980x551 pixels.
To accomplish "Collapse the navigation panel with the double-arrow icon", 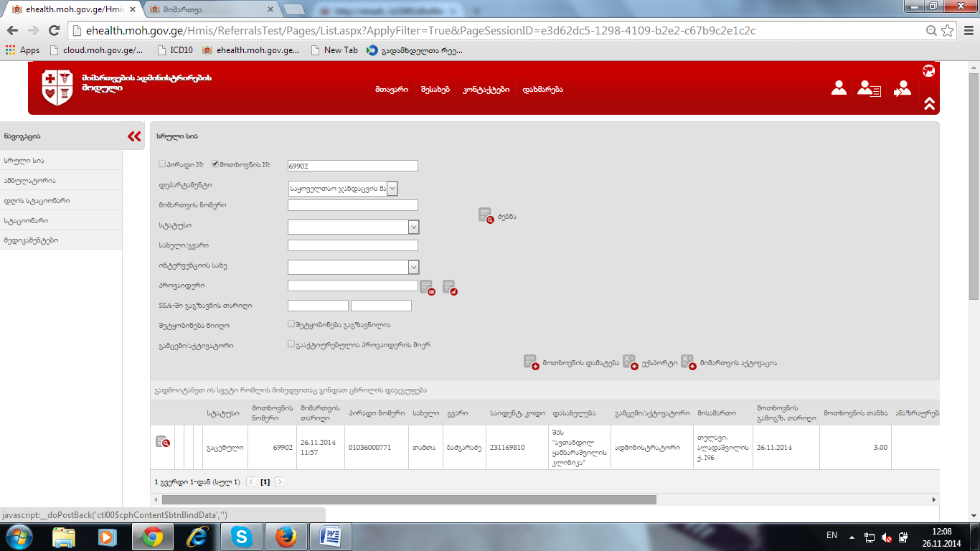I will click(134, 136).
